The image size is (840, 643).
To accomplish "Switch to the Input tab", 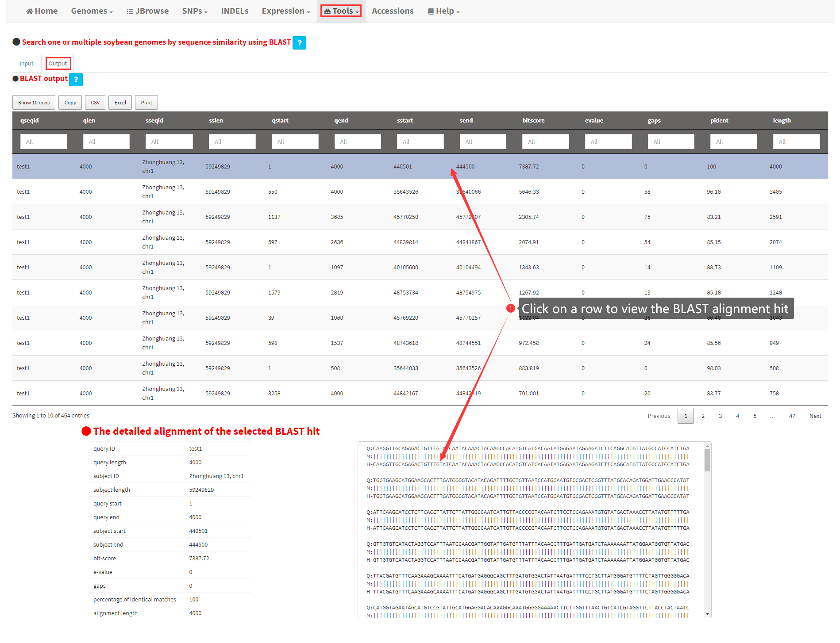I will 27,64.
